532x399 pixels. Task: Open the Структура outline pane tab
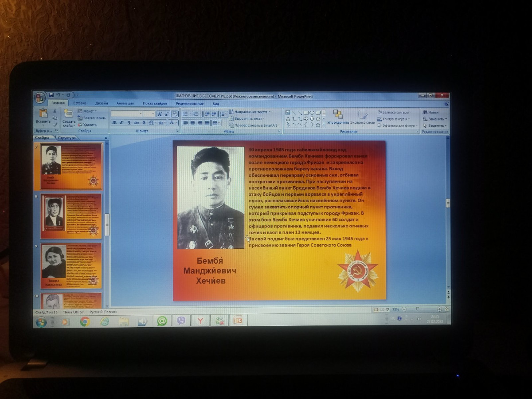pyautogui.click(x=66, y=138)
